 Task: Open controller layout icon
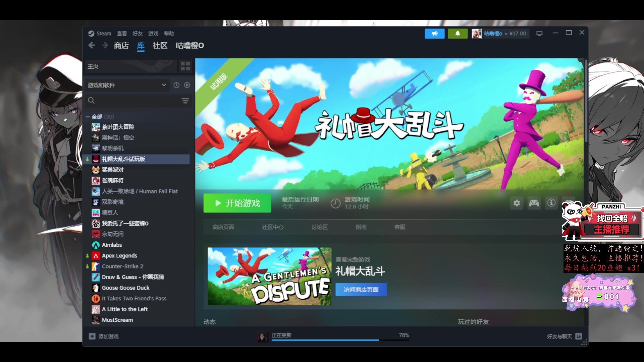pyautogui.click(x=534, y=203)
